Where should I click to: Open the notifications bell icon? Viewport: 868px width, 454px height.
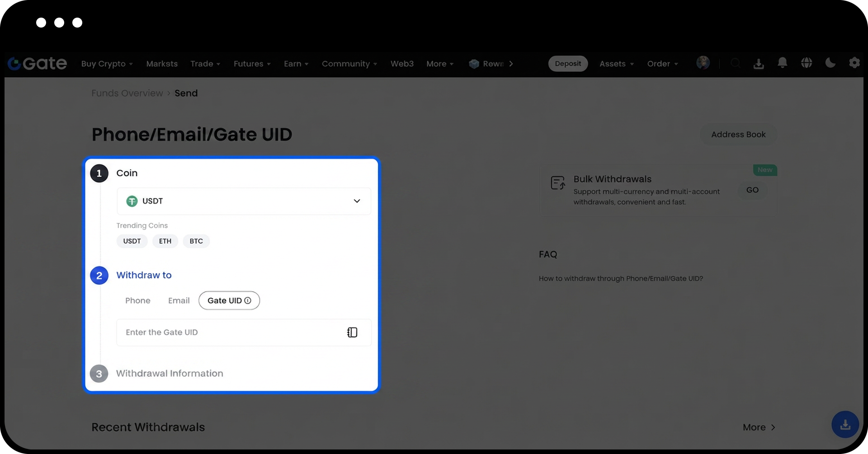coord(782,63)
